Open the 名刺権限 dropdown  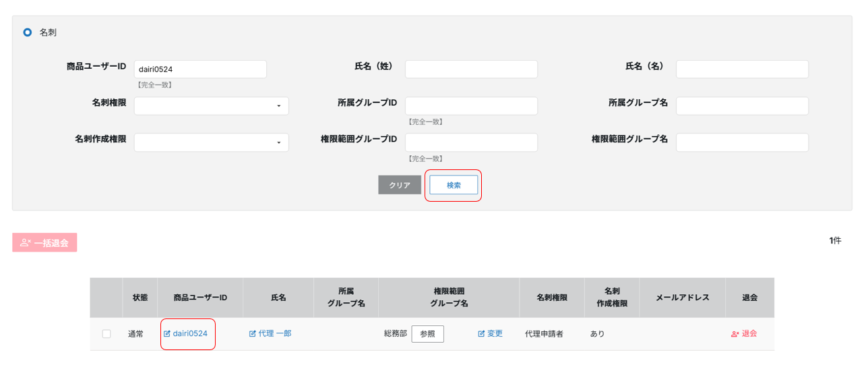[211, 106]
